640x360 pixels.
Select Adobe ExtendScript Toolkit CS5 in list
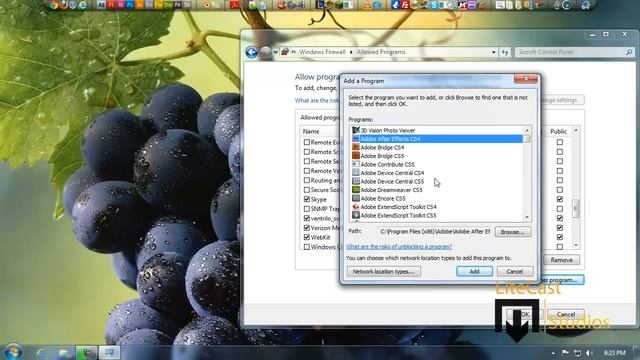click(437, 216)
